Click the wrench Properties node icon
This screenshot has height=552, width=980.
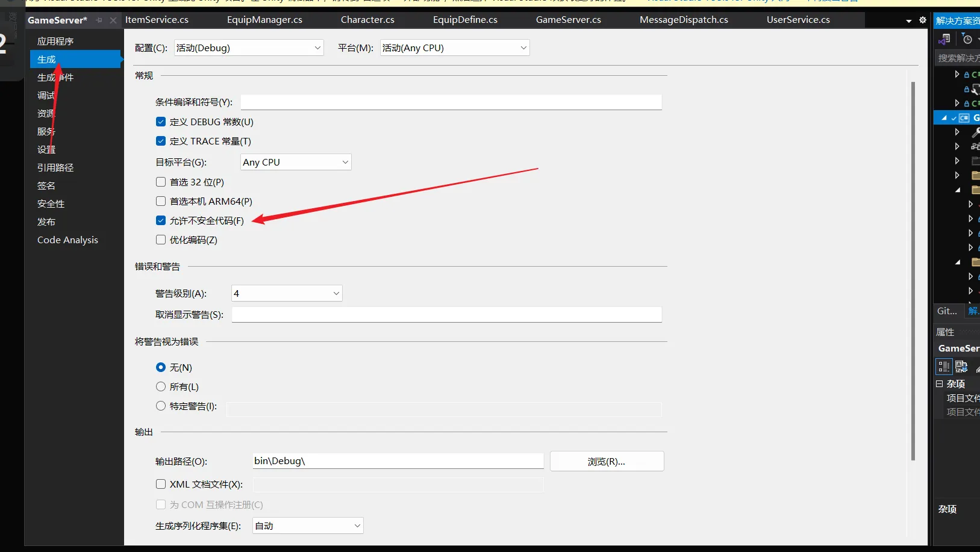click(975, 132)
